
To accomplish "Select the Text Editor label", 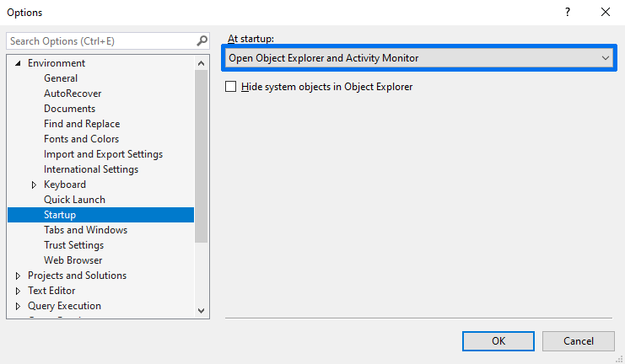I will tap(51, 291).
